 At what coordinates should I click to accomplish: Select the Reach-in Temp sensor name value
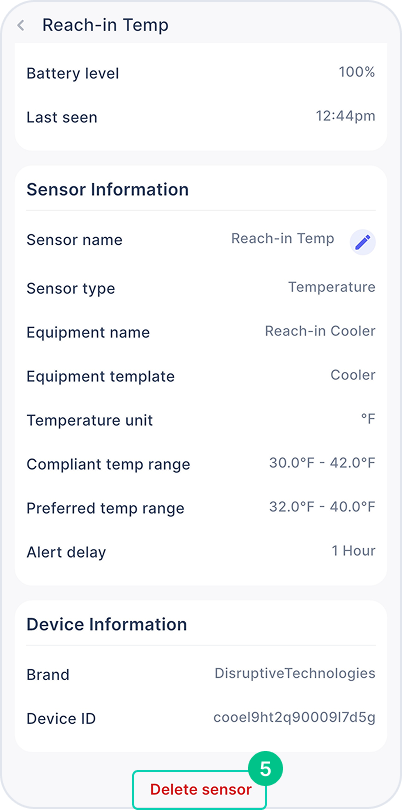(283, 239)
